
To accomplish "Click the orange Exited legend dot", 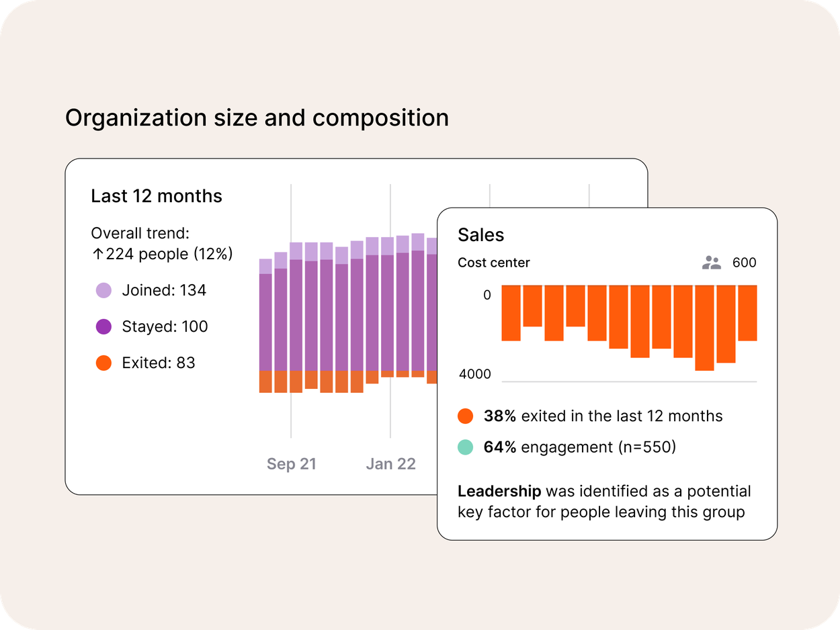I will click(103, 363).
